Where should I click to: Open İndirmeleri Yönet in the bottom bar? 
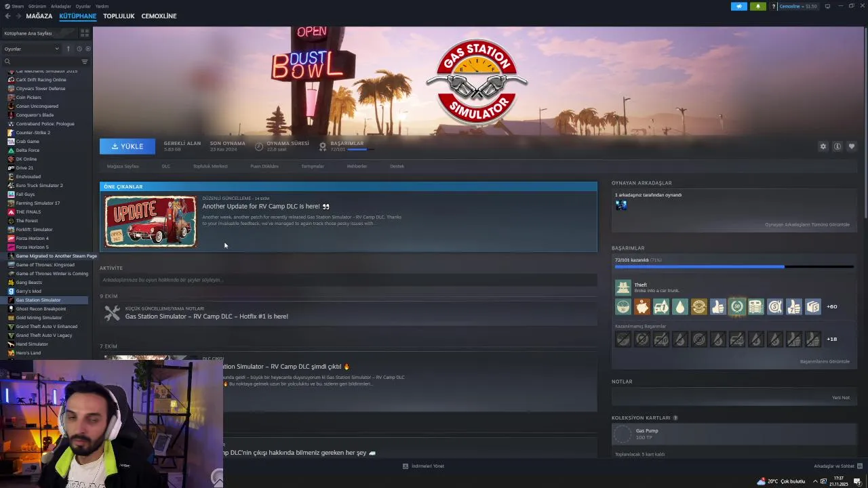[423, 466]
